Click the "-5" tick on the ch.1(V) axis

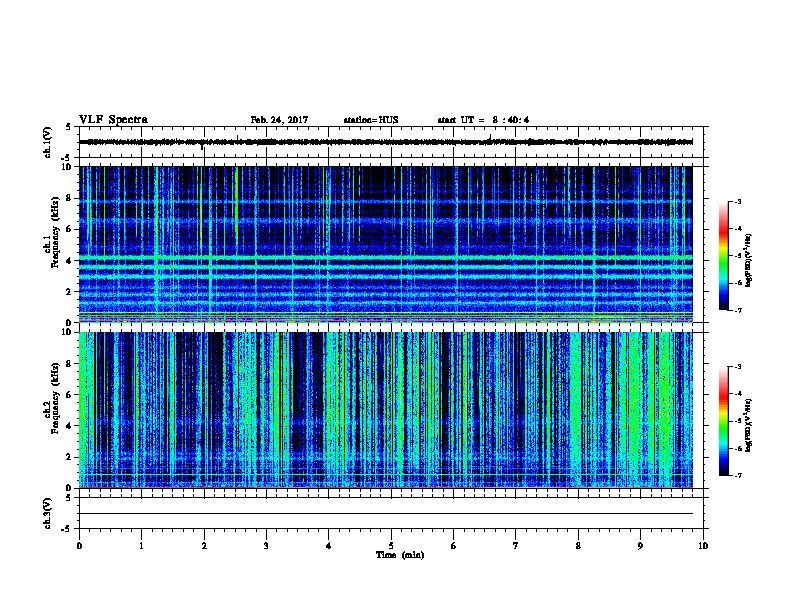(68, 158)
